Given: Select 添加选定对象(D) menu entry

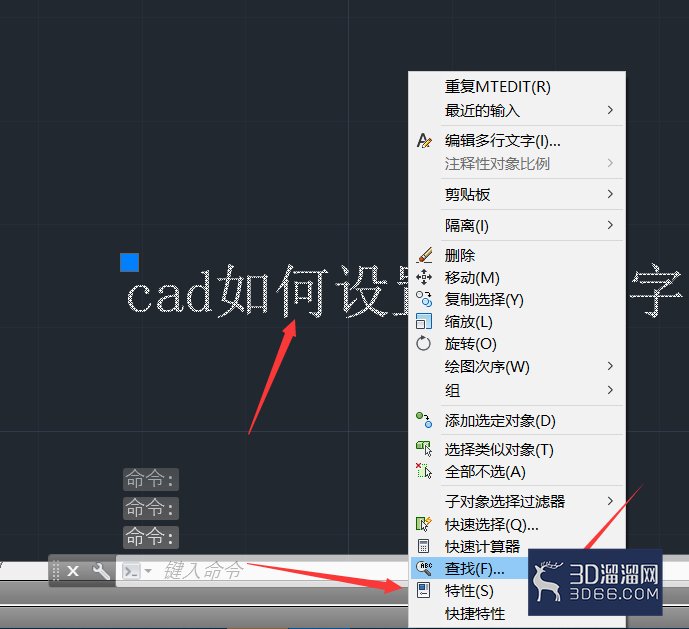Looking at the screenshot, I should click(x=517, y=421).
